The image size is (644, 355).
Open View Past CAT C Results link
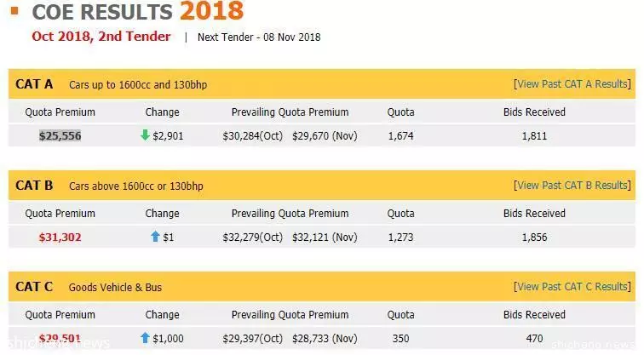click(x=572, y=287)
